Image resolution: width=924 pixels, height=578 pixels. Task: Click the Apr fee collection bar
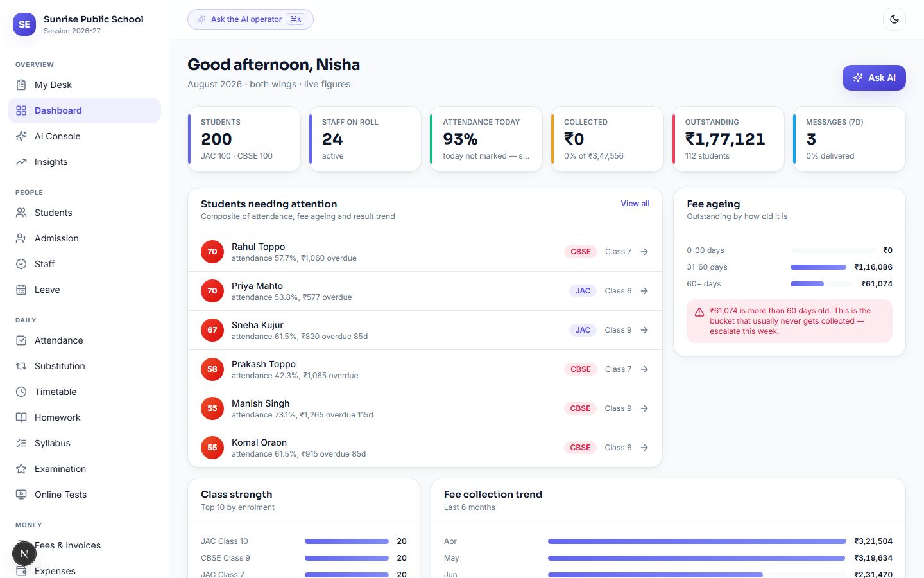tap(697, 541)
